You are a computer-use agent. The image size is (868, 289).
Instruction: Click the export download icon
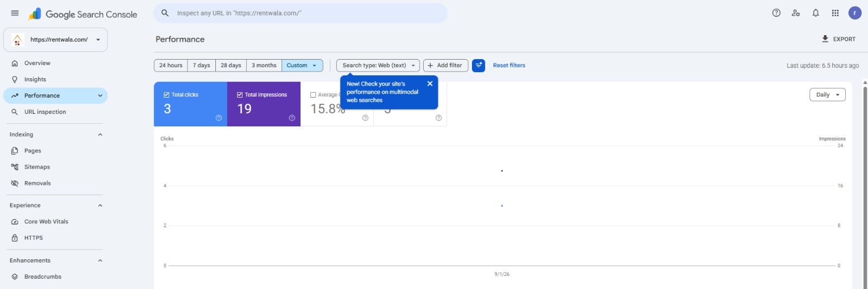click(x=825, y=39)
